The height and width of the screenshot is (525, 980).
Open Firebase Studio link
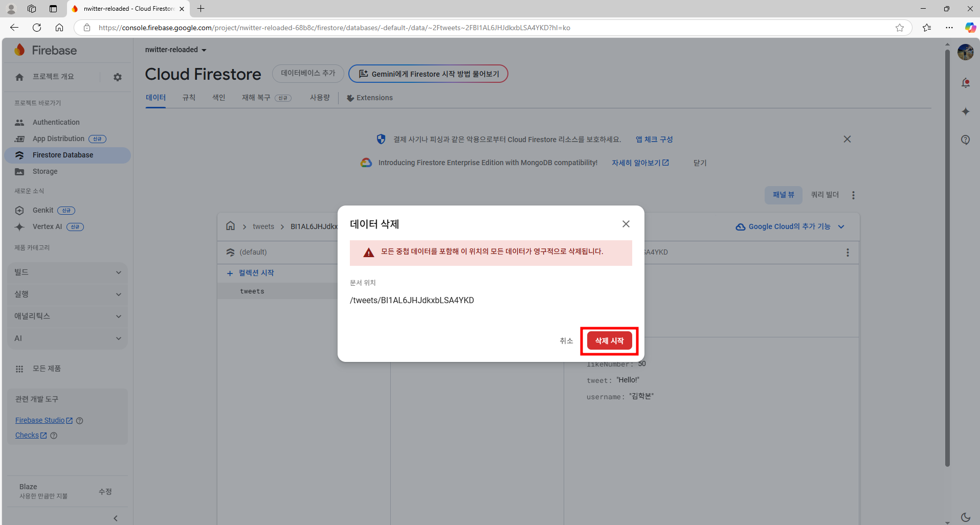44,420
